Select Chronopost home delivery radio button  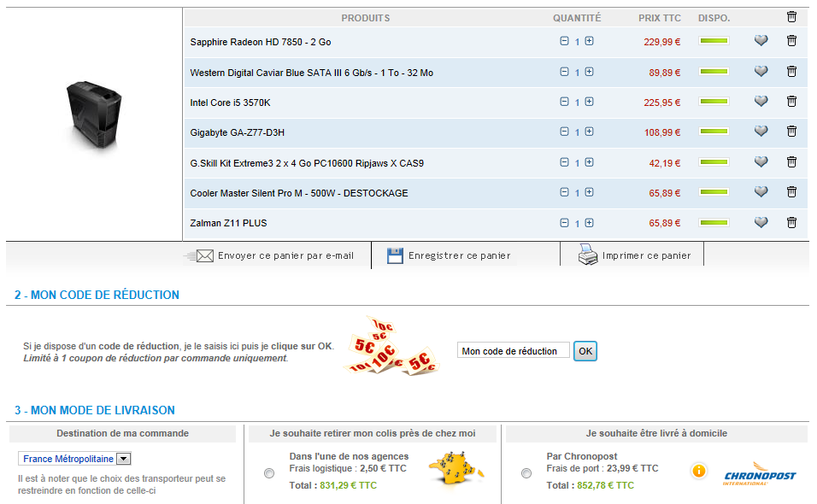[x=526, y=473]
